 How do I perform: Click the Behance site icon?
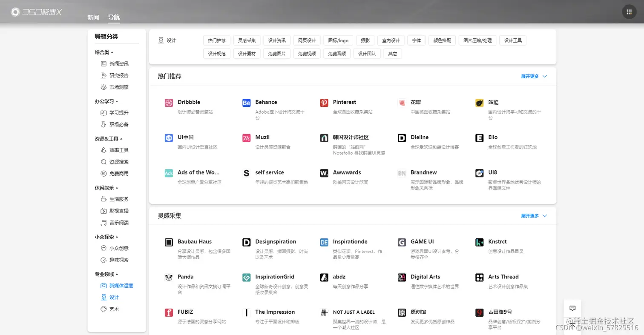pyautogui.click(x=246, y=103)
